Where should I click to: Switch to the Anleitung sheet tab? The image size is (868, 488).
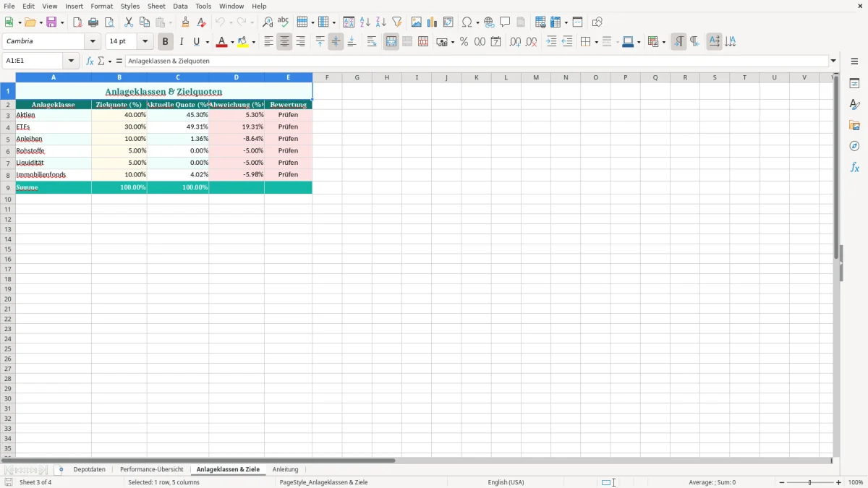285,470
